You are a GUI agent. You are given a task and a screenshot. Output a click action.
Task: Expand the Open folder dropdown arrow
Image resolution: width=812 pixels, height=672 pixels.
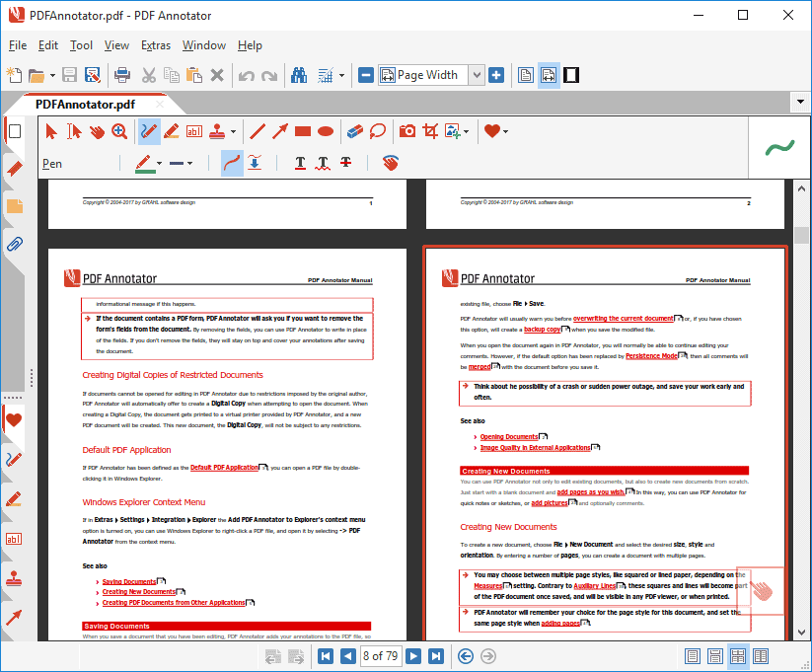point(52,76)
